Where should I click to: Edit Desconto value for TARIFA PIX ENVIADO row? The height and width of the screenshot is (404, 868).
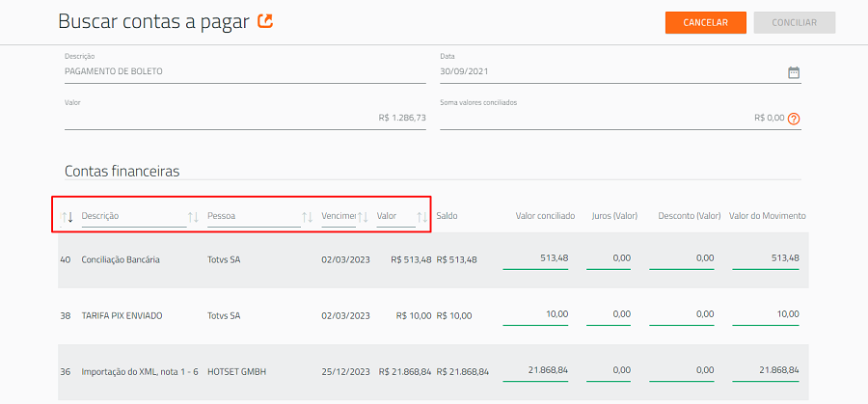point(682,315)
